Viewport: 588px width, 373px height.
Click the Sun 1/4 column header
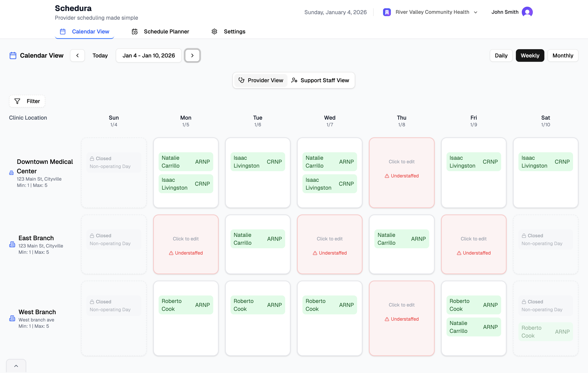[114, 121]
